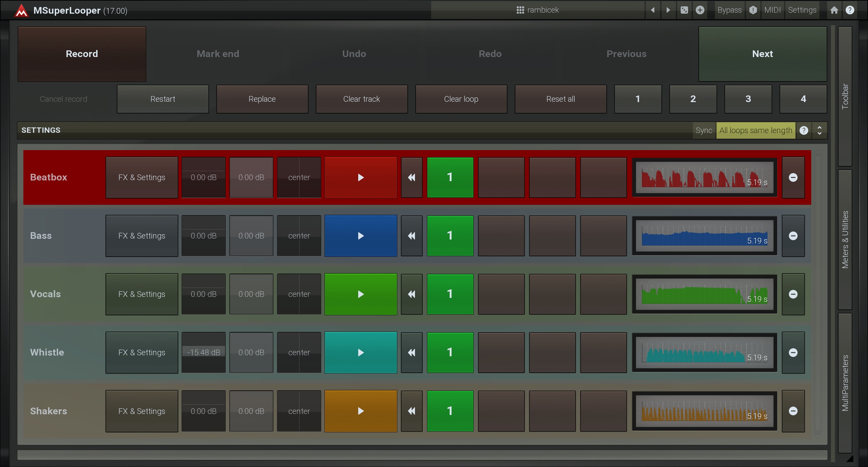Remove the Beatbox track with minus icon
The image size is (868, 467).
(x=793, y=177)
